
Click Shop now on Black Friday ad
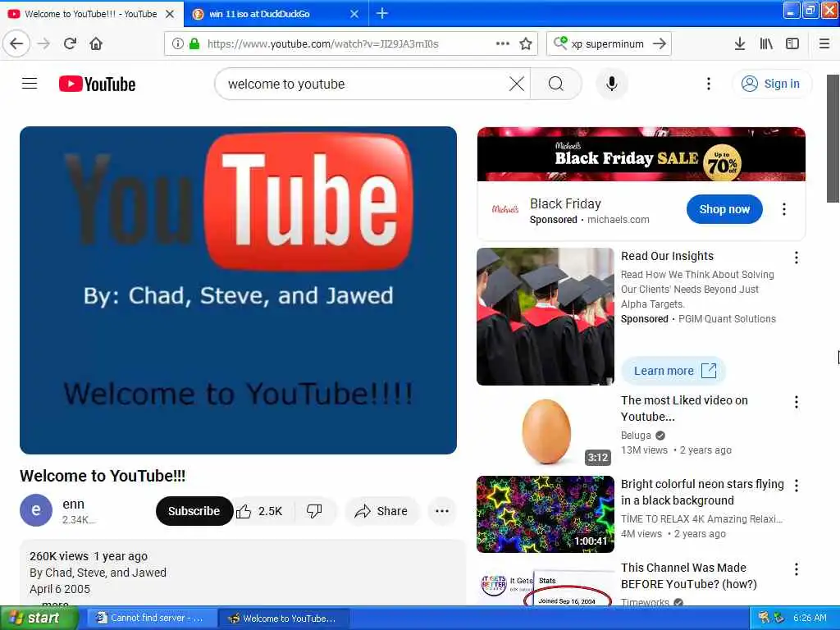coord(724,209)
